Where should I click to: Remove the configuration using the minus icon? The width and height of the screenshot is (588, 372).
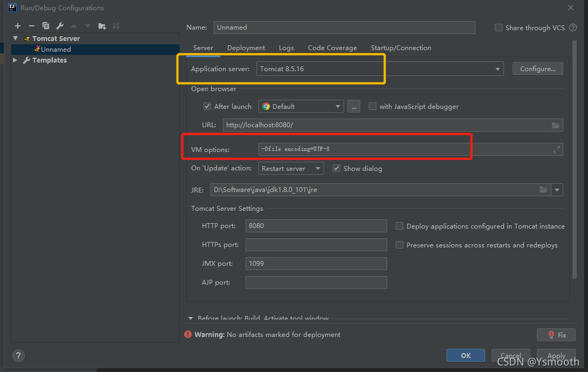[x=31, y=26]
